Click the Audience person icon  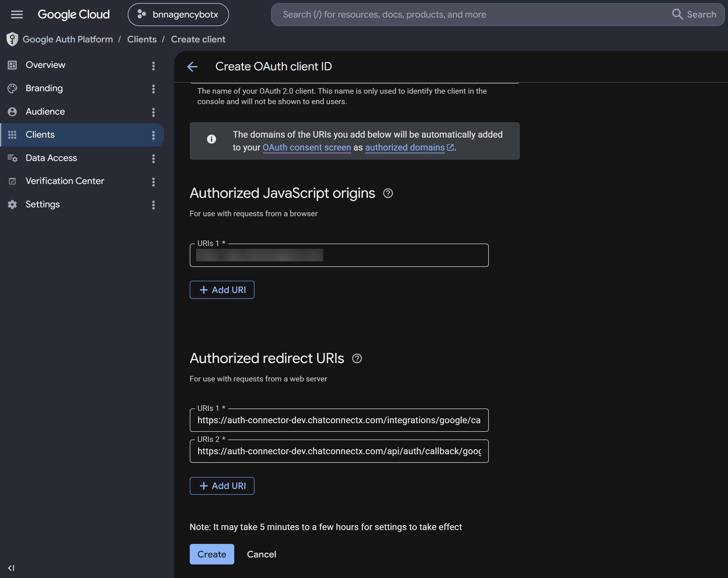[12, 112]
